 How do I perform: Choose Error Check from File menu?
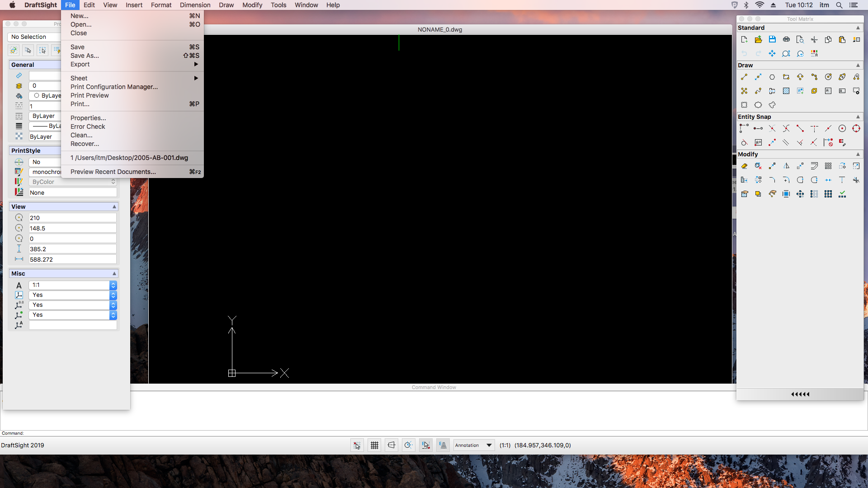click(x=132, y=127)
